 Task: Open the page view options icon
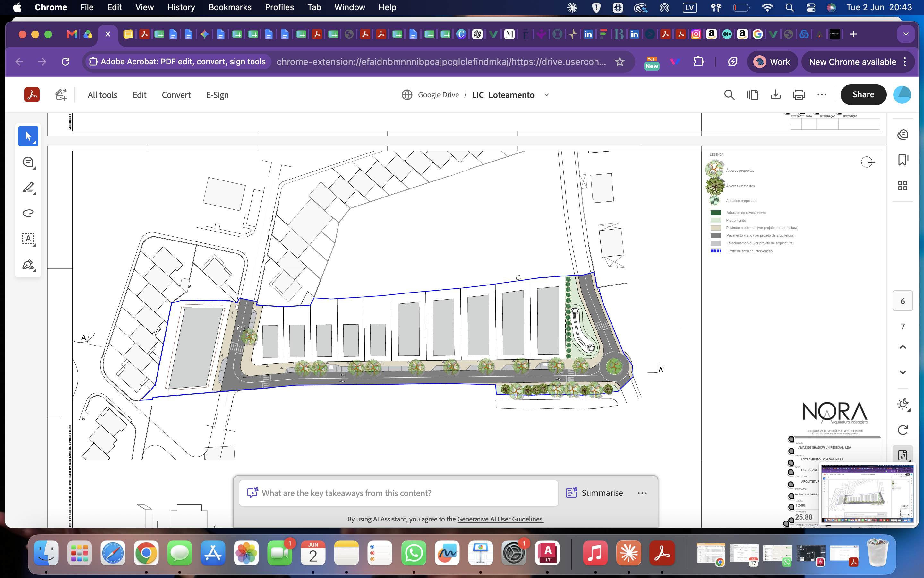coord(753,95)
